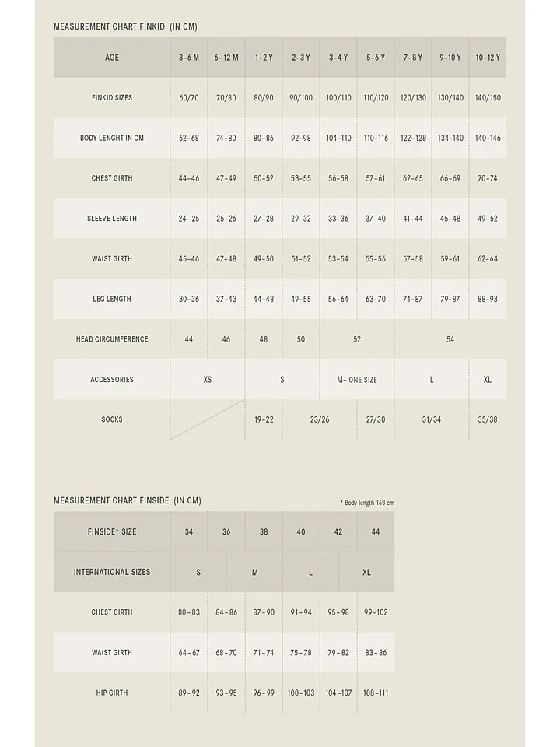This screenshot has height=747, width=560.
Task: Click the LEG LENGTH row label
Action: coord(112,299)
